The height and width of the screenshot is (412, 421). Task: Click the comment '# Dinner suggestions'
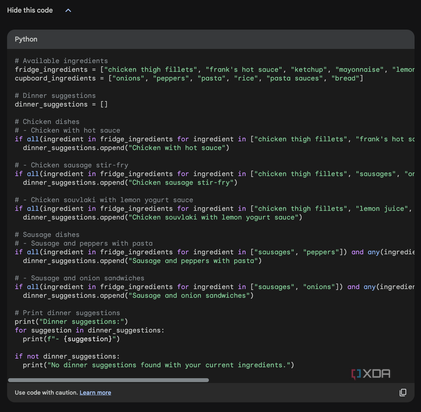pos(55,96)
